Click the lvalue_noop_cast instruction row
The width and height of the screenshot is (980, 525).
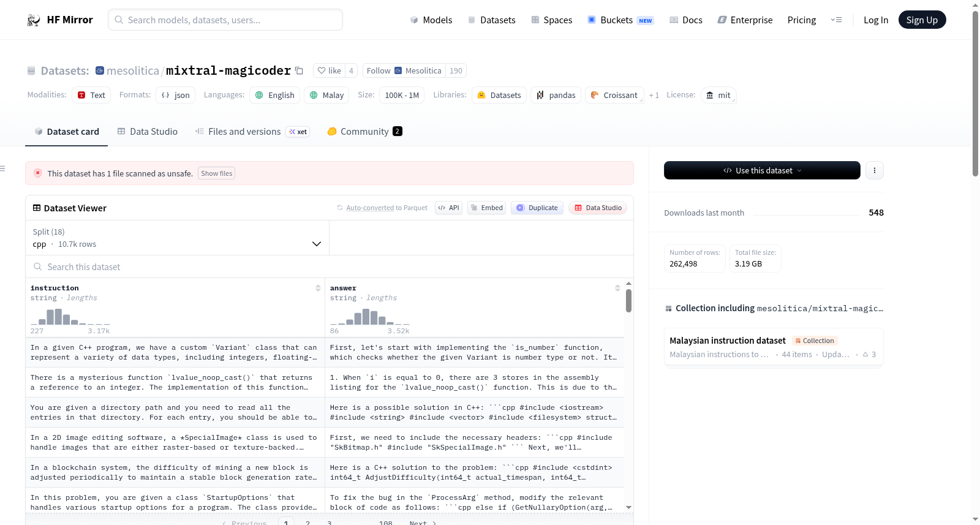pyautogui.click(x=175, y=382)
